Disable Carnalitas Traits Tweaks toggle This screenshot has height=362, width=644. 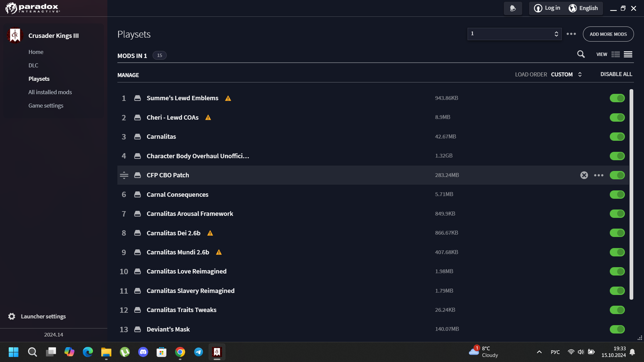(617, 310)
